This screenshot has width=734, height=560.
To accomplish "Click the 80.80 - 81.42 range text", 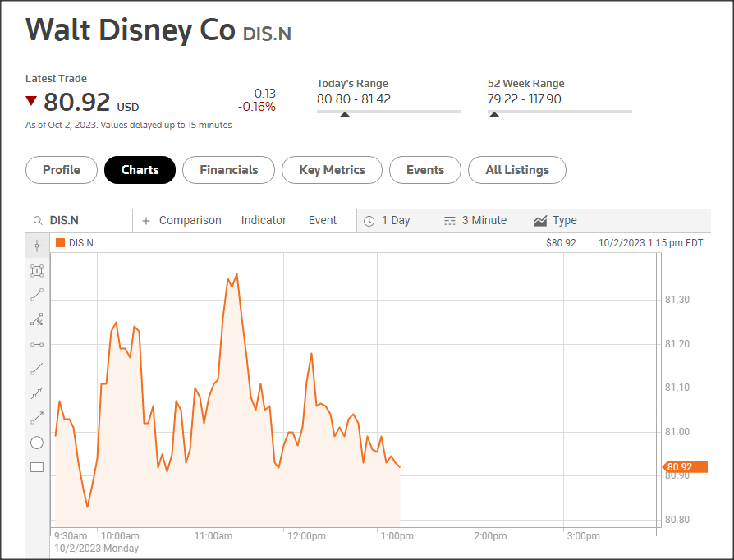I will point(354,99).
